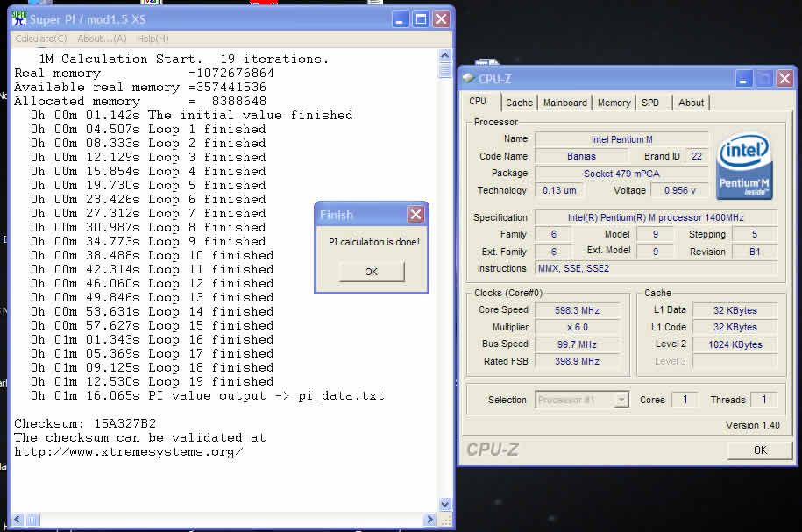Click the PI value output pi_data.txt line

coord(207,395)
